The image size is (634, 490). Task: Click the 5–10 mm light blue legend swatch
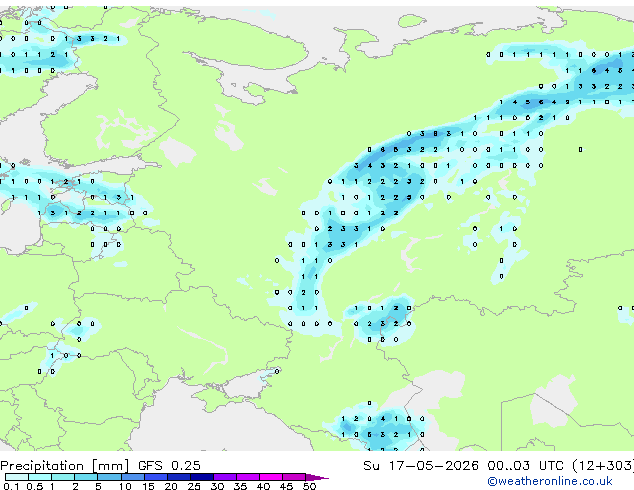point(110,477)
